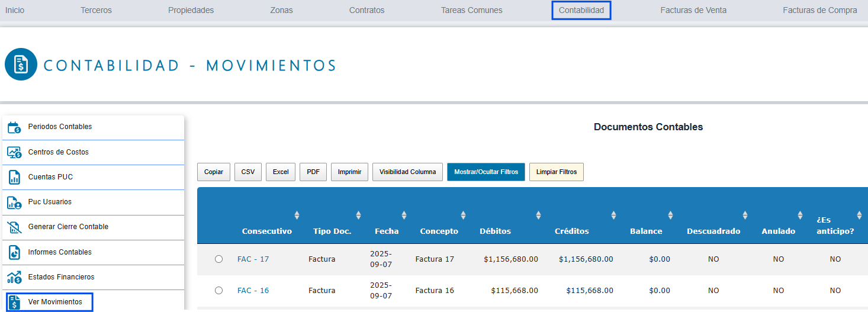
Task: Click the Informes Contables report icon
Action: [x=14, y=252]
